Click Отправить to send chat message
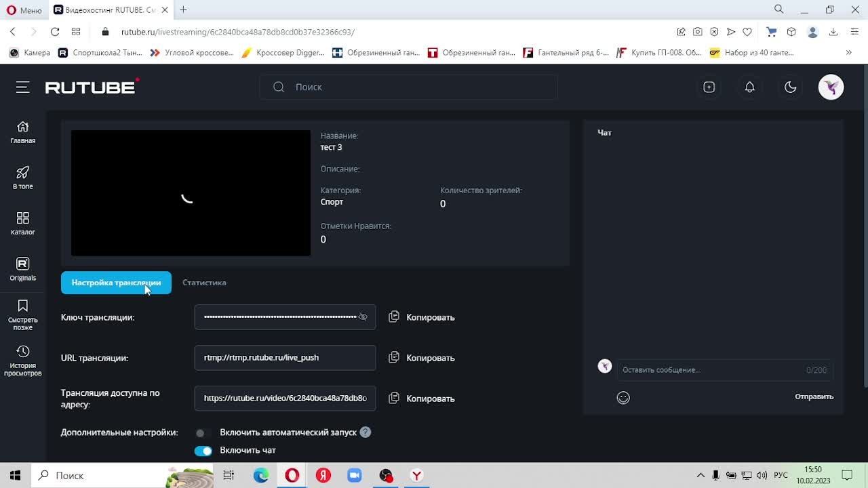This screenshot has height=488, width=868. [x=814, y=396]
